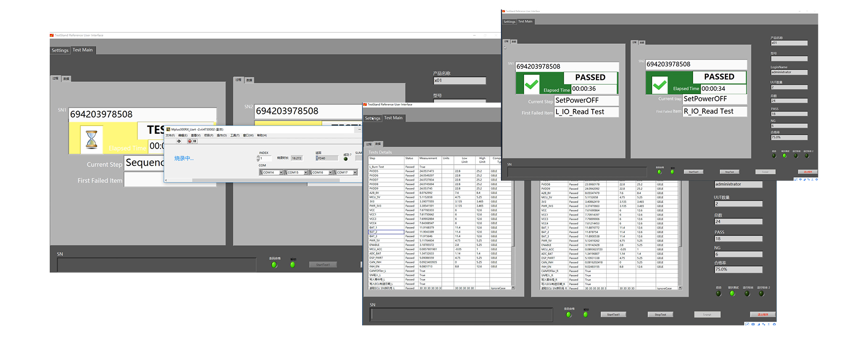The image size is (868, 339).
Task: Toggle the 容许测试 LED in the top-right window
Action: 784,155
